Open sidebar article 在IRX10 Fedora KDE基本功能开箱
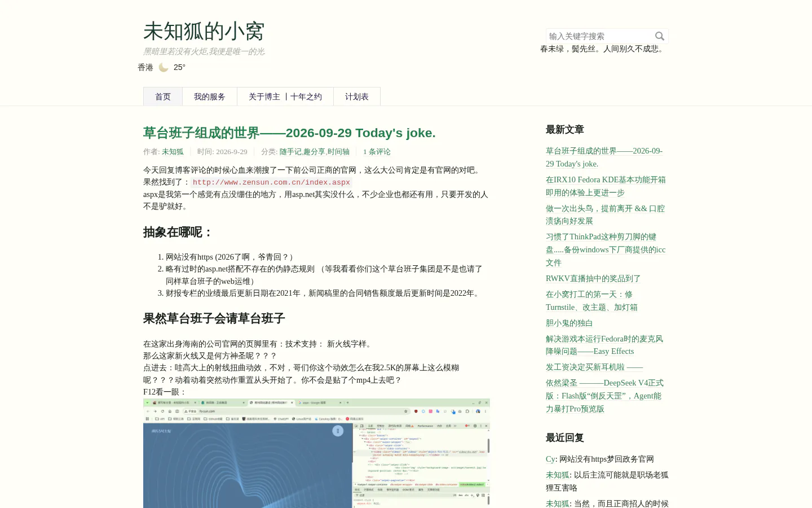Viewport: 812px width, 508px height. click(606, 186)
